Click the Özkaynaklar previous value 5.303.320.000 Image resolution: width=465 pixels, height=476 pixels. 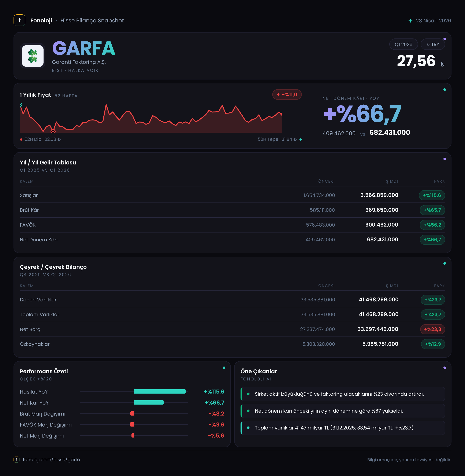click(x=319, y=344)
